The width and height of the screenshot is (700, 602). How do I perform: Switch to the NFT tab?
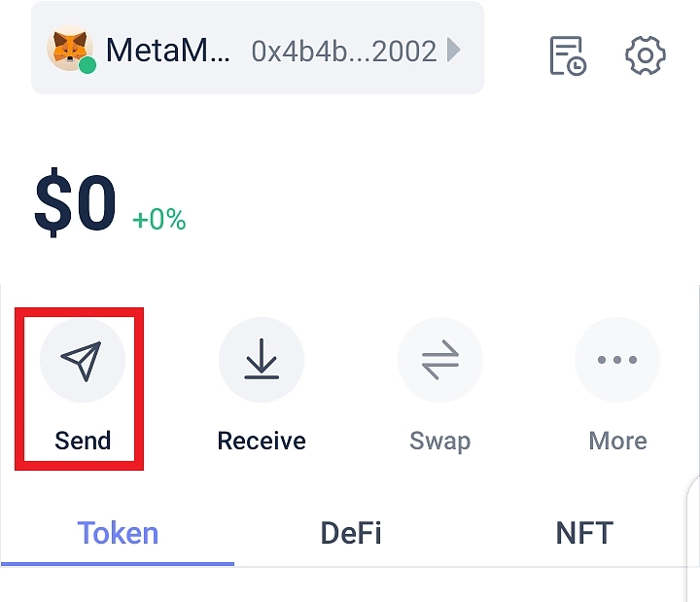tap(584, 533)
